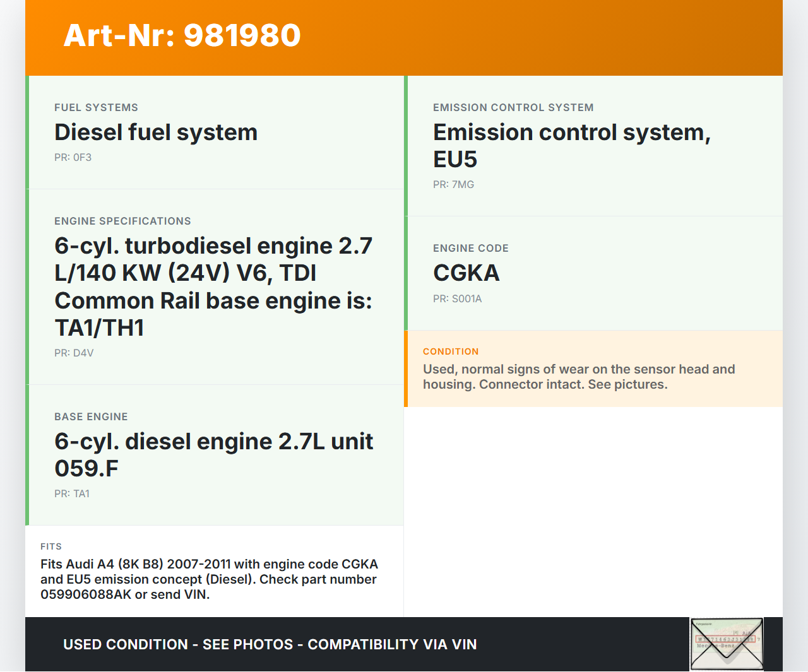Screen dimensions: 808x672
Task: Click the envelope VIN icon in footer
Action: [x=727, y=644]
